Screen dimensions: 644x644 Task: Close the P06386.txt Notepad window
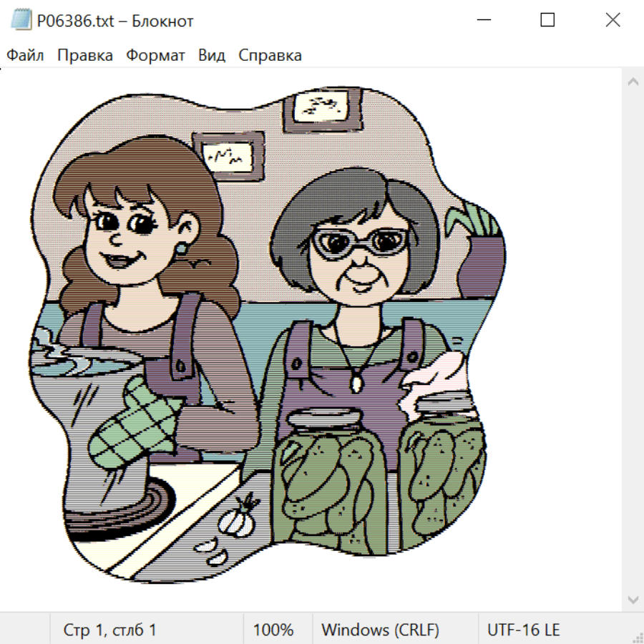point(613,20)
